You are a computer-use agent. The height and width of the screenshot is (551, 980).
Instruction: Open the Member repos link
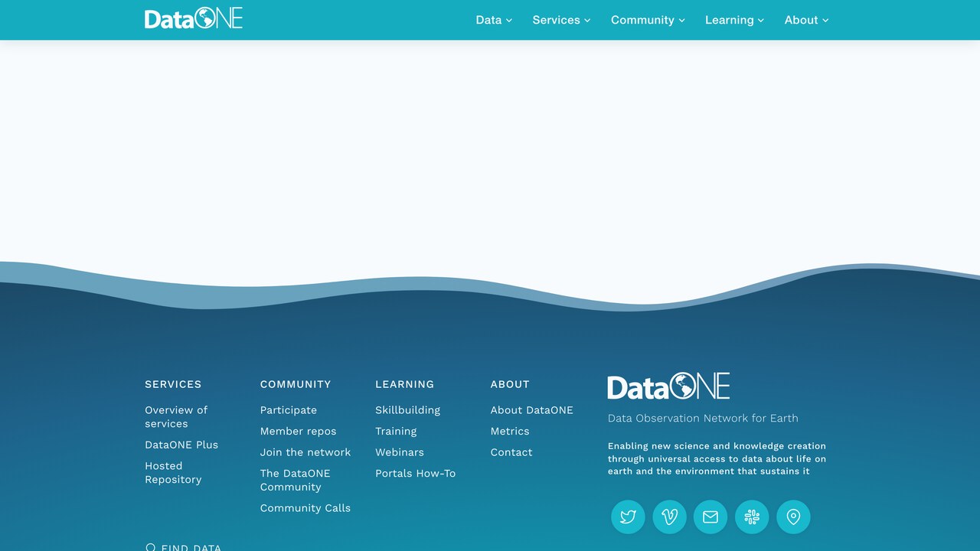pos(298,432)
